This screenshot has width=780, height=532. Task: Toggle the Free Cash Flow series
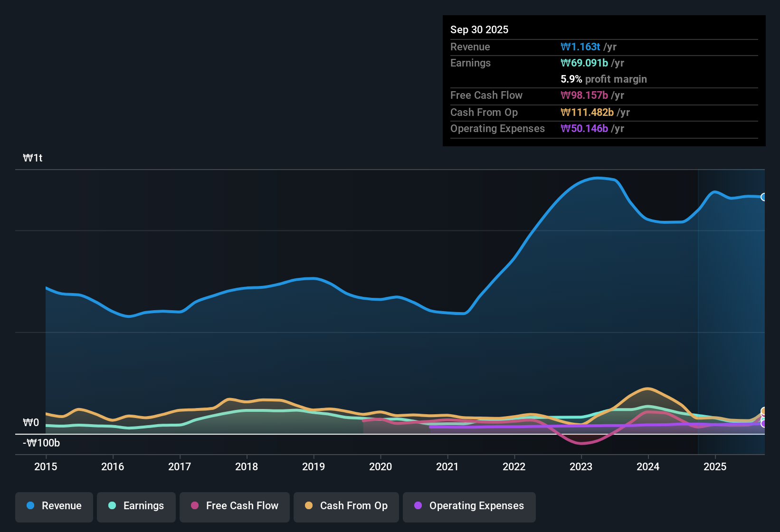tap(234, 506)
